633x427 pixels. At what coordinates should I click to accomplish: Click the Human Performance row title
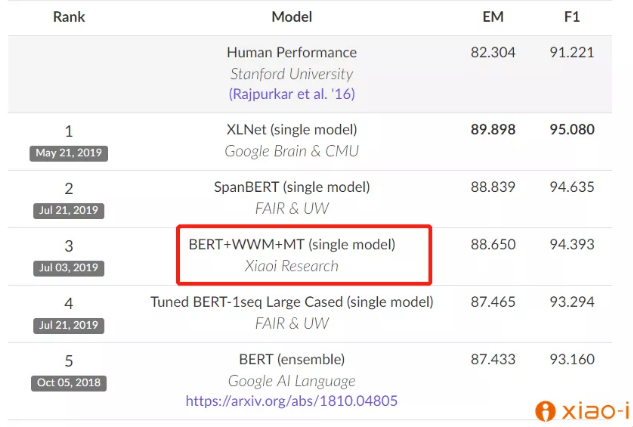pos(292,52)
